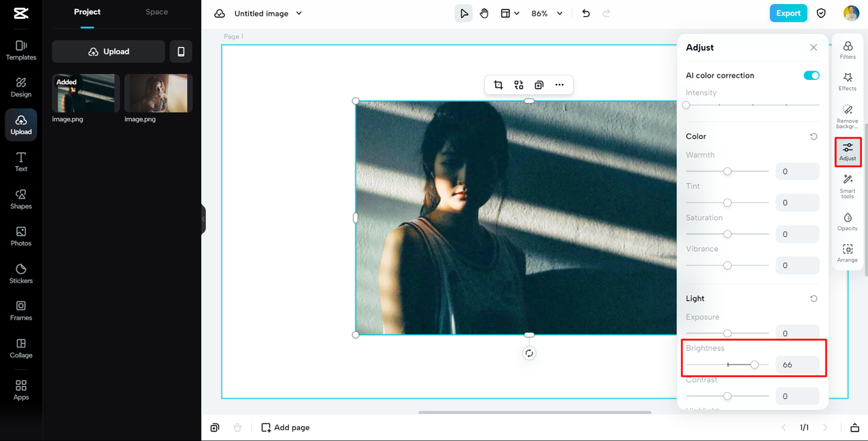Image resolution: width=868 pixels, height=441 pixels.
Task: Select the first image.png thumbnail
Action: [x=85, y=93]
